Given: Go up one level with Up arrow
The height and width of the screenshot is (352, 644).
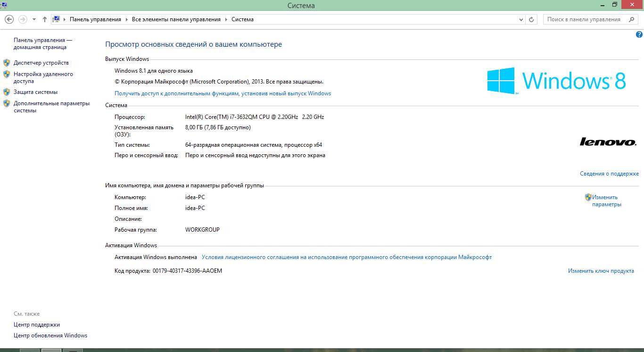Looking at the screenshot, I should coord(45,19).
